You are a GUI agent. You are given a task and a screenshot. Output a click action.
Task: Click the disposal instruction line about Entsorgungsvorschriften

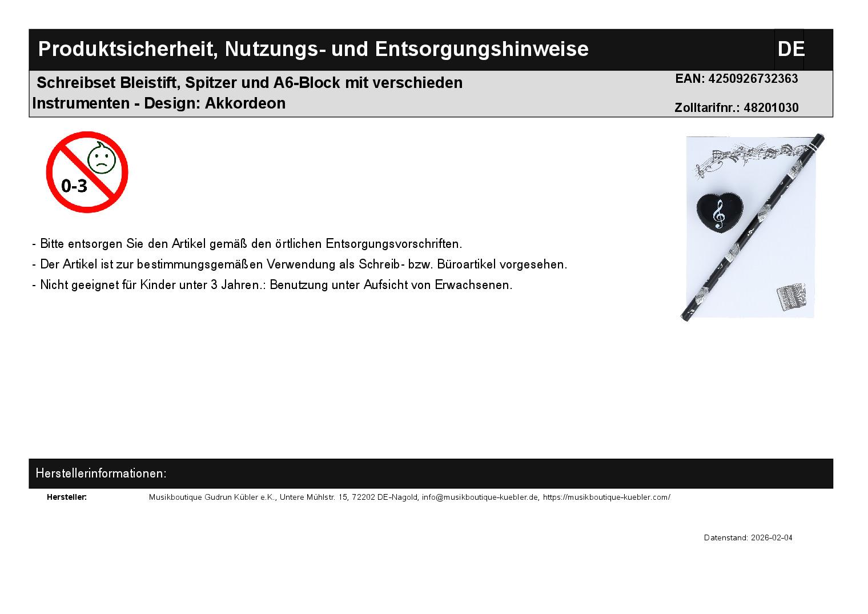pyautogui.click(x=247, y=244)
